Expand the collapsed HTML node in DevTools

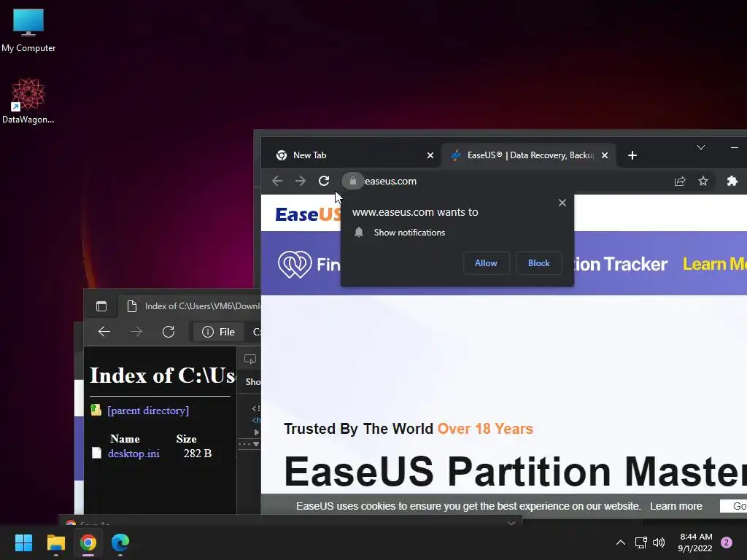(x=256, y=432)
